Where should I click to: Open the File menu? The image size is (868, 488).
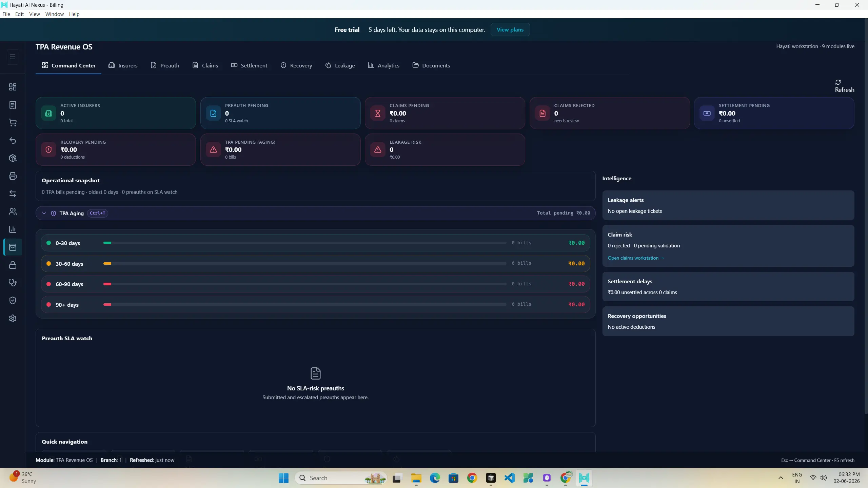[6, 14]
